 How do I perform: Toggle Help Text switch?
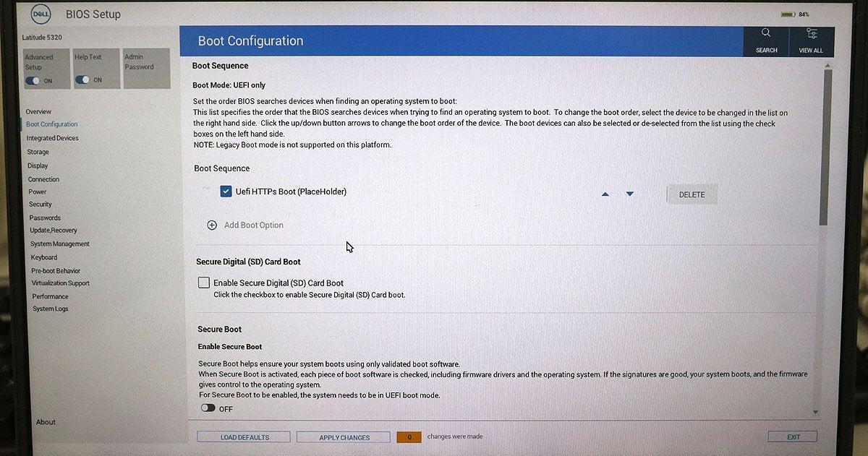[x=83, y=79]
